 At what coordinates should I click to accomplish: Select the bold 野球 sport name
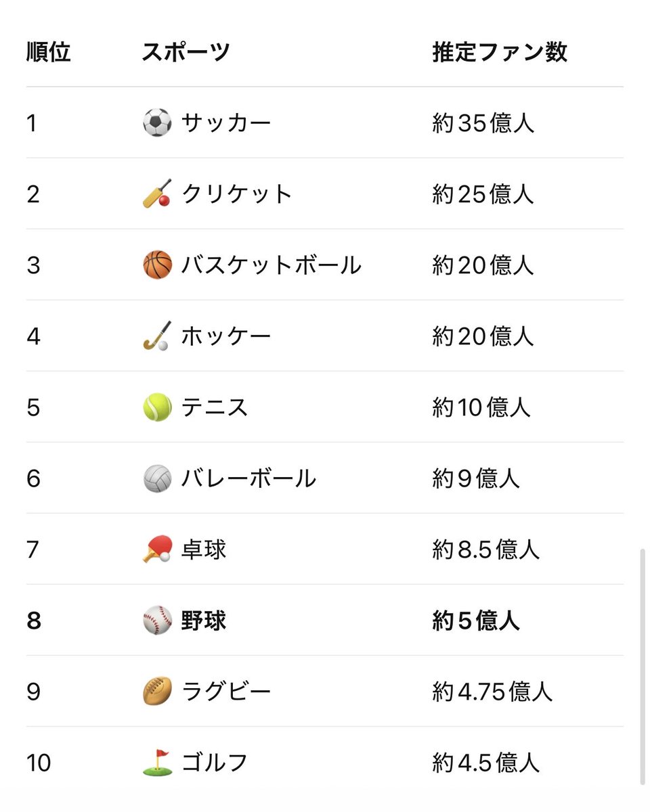coord(204,621)
